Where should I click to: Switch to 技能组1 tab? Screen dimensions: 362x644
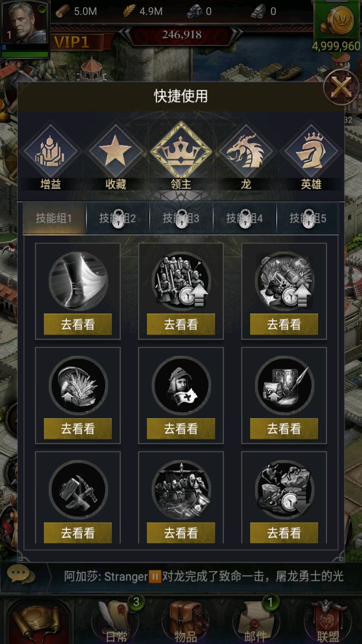pyautogui.click(x=54, y=218)
